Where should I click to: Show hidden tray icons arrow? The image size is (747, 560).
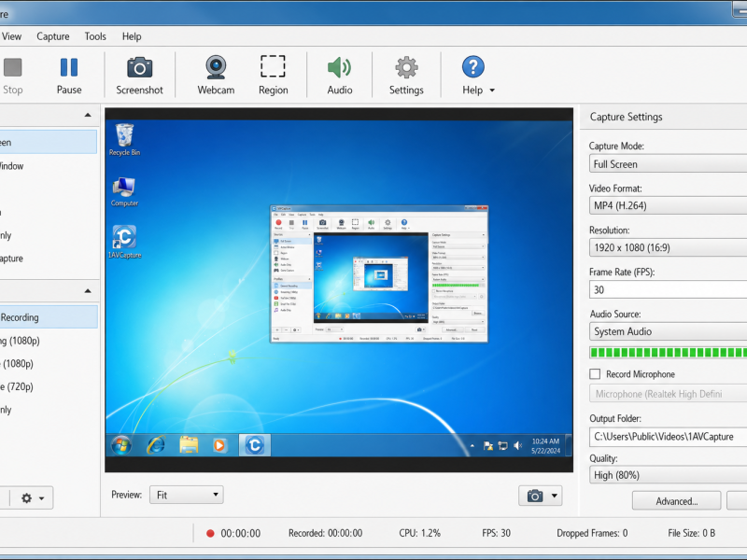(x=472, y=446)
